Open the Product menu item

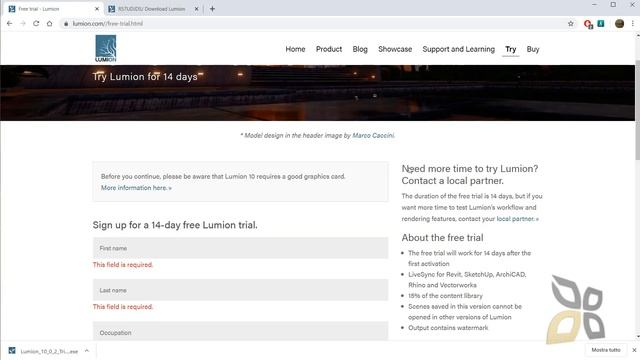329,49
